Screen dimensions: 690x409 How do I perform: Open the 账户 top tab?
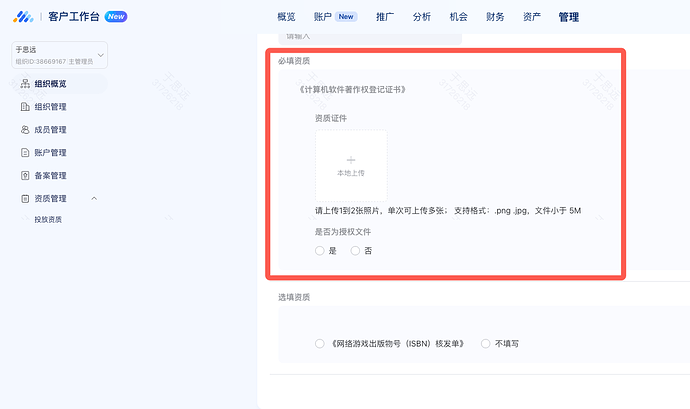(x=323, y=17)
